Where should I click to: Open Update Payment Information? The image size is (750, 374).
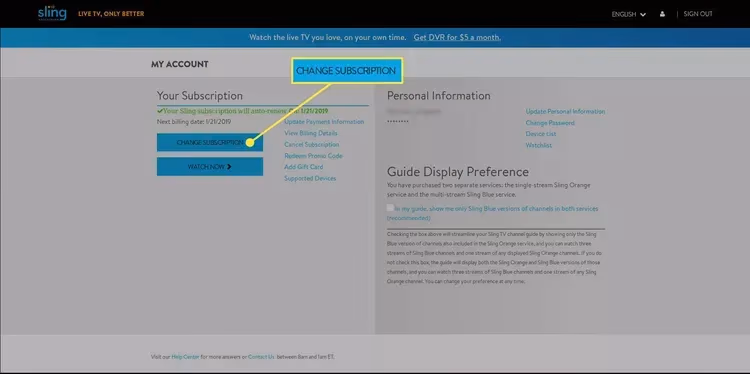(324, 122)
